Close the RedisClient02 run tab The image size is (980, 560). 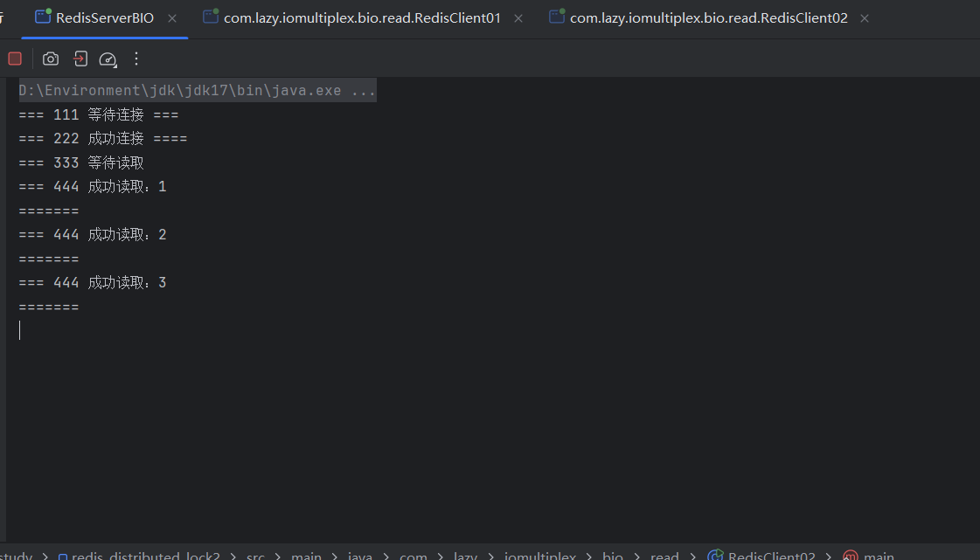pyautogui.click(x=865, y=18)
